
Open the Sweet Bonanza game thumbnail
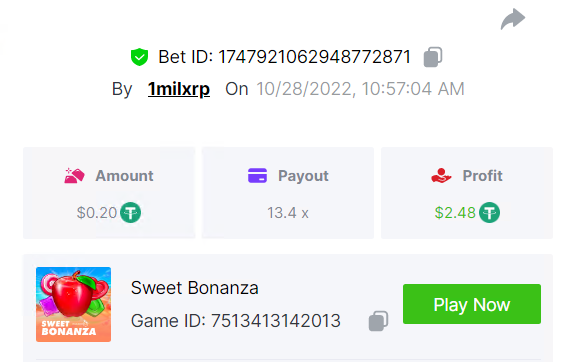[x=73, y=304]
